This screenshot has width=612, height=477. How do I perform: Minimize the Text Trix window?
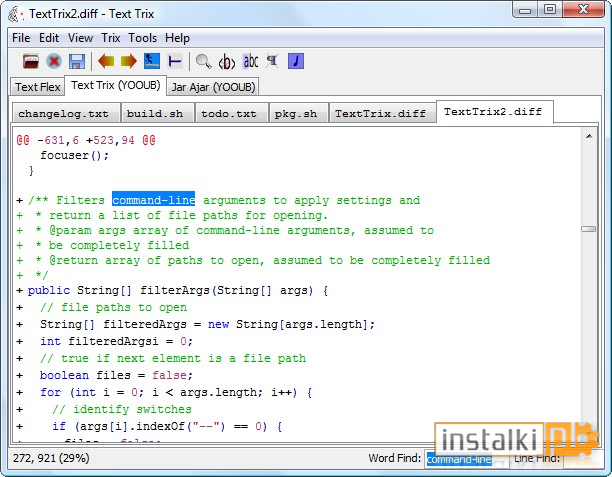tap(525, 10)
